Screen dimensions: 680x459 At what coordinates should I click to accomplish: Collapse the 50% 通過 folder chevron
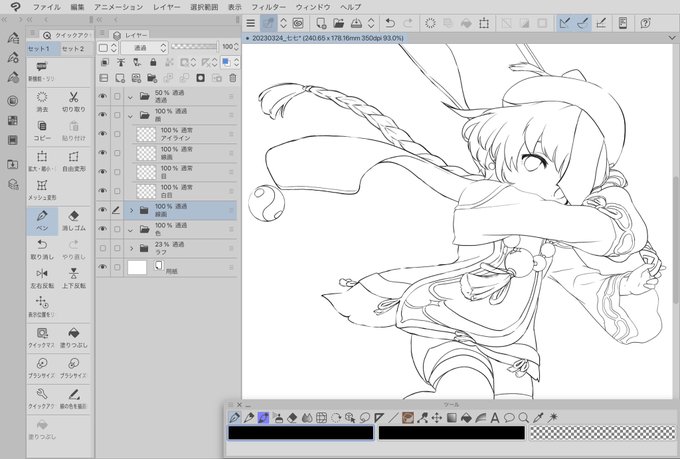coord(131,97)
